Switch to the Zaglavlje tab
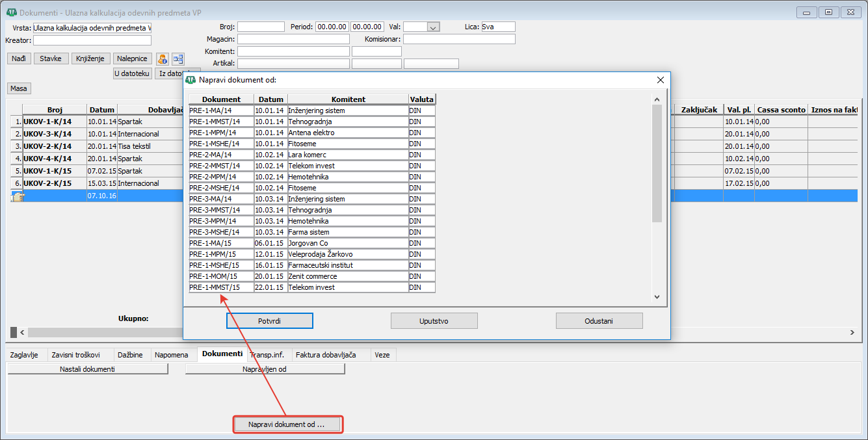 (25, 355)
